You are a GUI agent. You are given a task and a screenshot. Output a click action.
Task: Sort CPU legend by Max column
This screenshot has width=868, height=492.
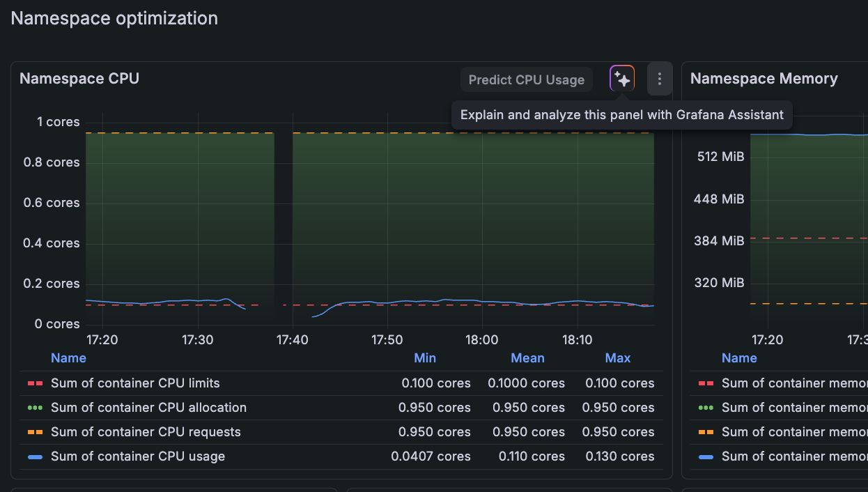point(617,358)
